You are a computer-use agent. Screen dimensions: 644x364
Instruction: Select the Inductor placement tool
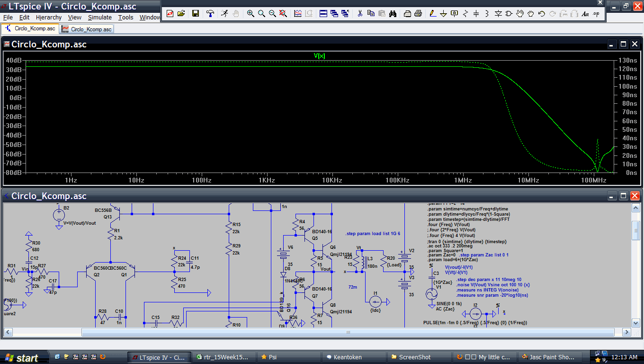click(487, 14)
